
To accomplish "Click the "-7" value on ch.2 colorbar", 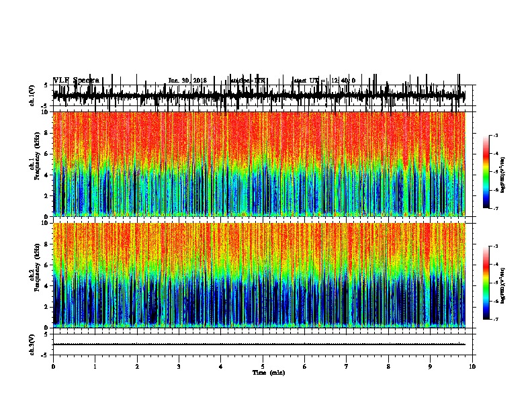I will (495, 319).
